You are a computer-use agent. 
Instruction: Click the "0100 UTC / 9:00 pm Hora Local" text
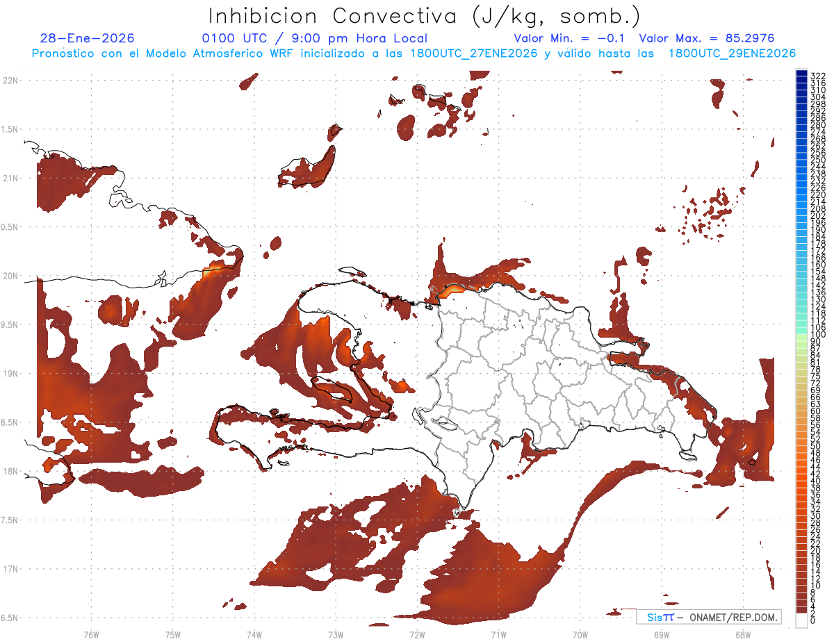coord(315,38)
